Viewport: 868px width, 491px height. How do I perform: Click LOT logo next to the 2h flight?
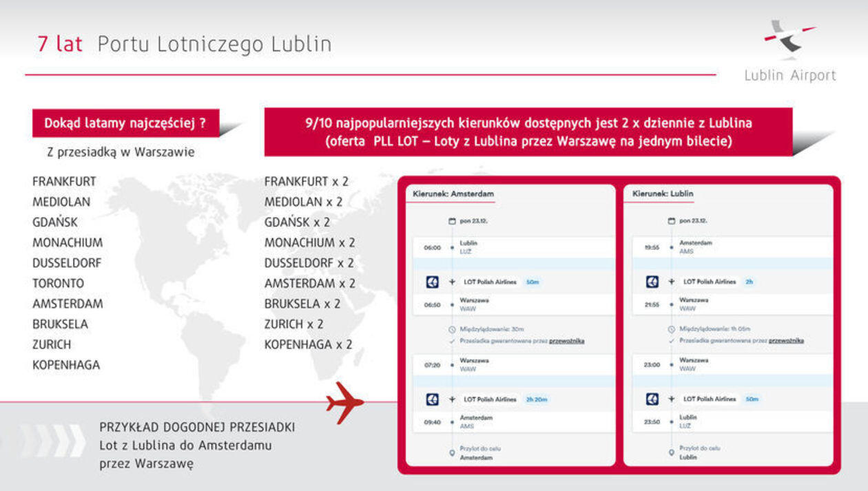652,282
